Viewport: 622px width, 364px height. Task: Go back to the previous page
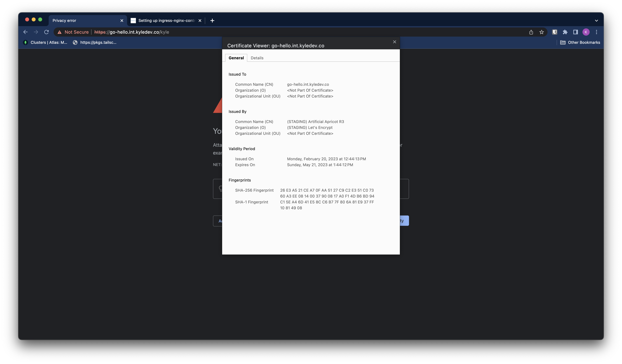(x=25, y=32)
